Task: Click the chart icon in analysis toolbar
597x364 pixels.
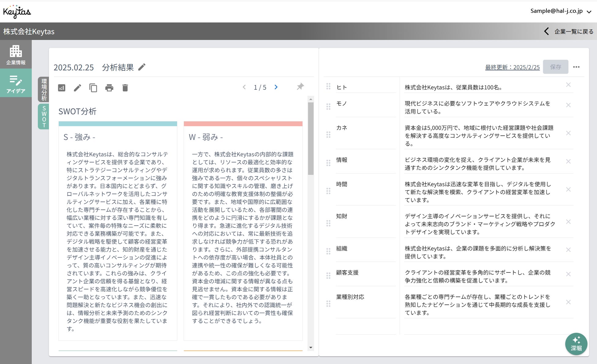Action: click(x=62, y=88)
